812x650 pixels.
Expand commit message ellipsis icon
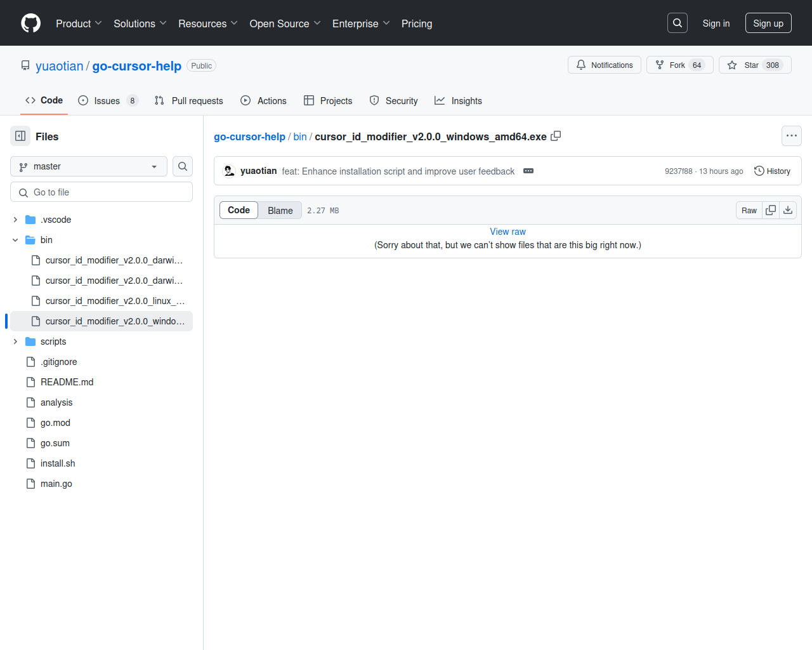(528, 171)
